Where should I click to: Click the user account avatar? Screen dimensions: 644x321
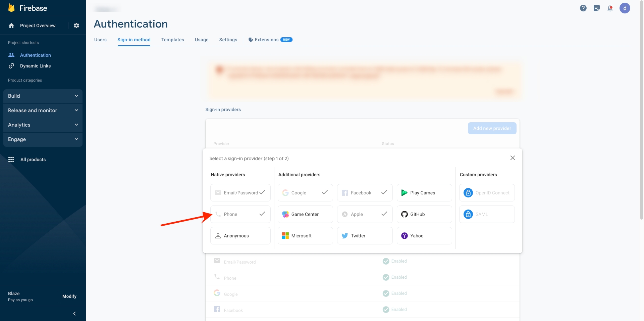tap(625, 8)
